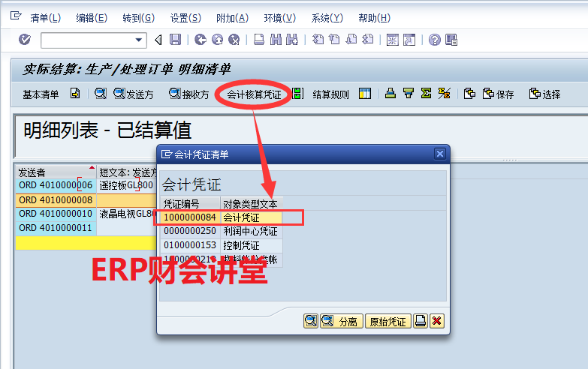Click the print icon in the voucher dialog

click(x=421, y=321)
